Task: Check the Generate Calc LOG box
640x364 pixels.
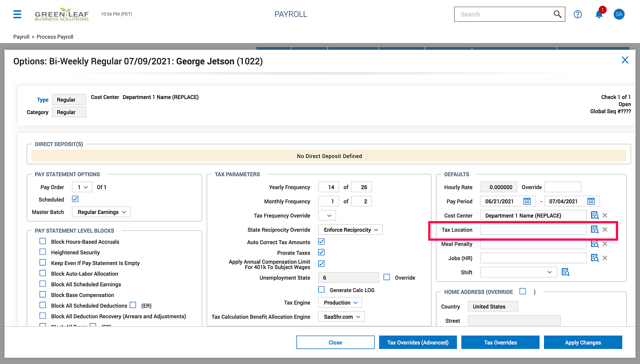Action: click(321, 290)
